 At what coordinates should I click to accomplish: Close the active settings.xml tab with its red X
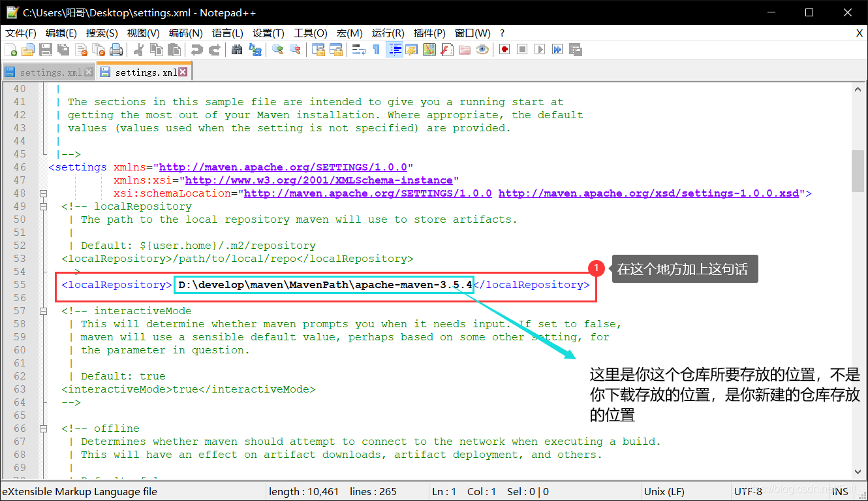[x=183, y=72]
